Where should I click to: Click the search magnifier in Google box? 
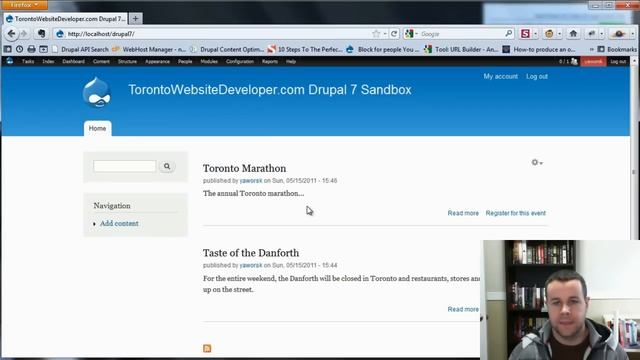509,34
